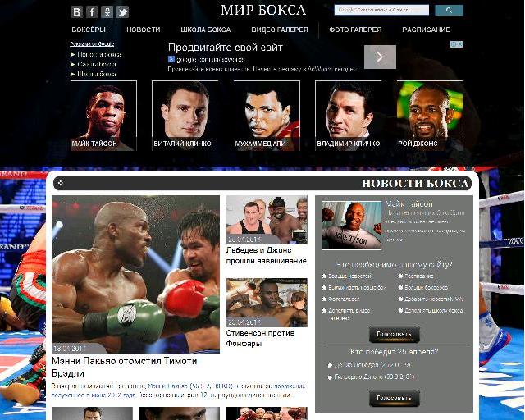The image size is (525, 420).
Task: Select the Денис Лебедев poll option
Action: click(x=370, y=365)
